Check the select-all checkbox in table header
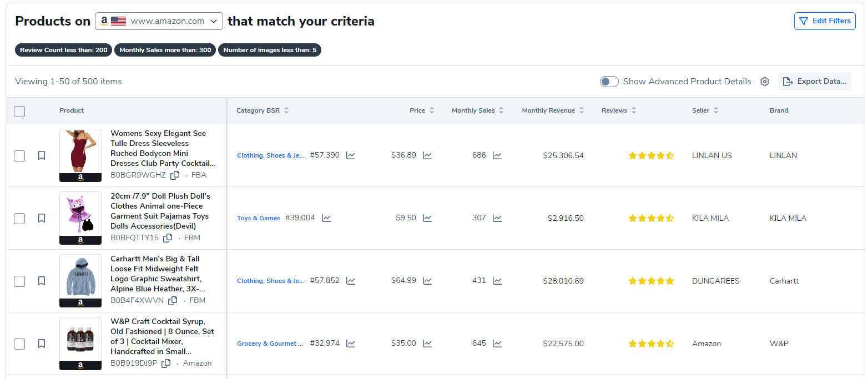Screen dimensions: 868x379 (19, 111)
